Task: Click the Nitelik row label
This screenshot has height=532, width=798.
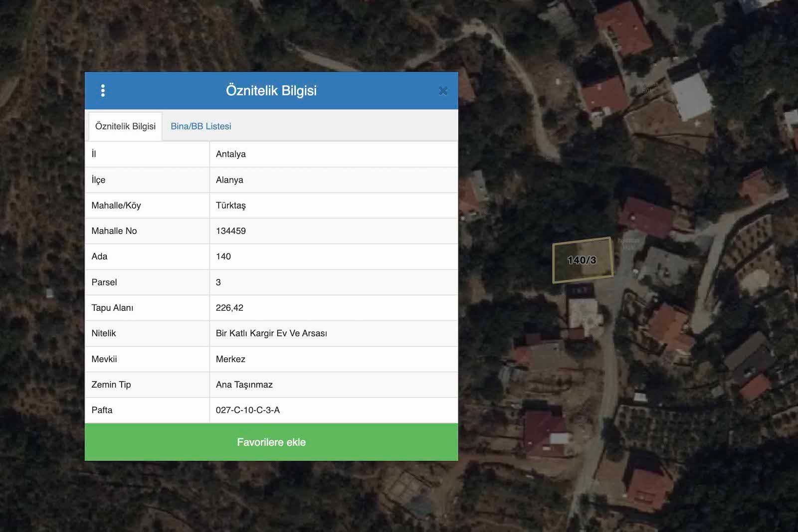Action: pos(103,333)
